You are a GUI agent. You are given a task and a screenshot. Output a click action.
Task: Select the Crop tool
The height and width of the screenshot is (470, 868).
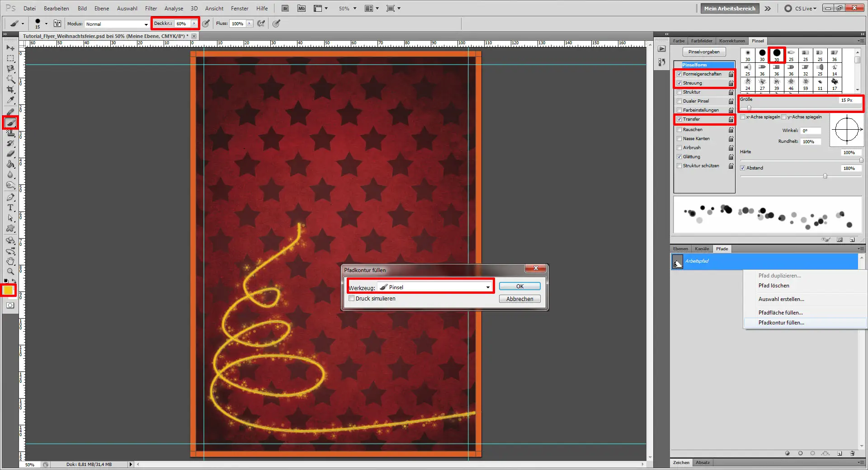10,89
